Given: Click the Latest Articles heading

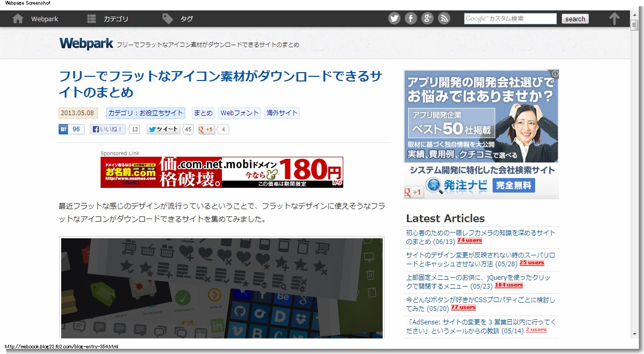Looking at the screenshot, I should [x=445, y=219].
